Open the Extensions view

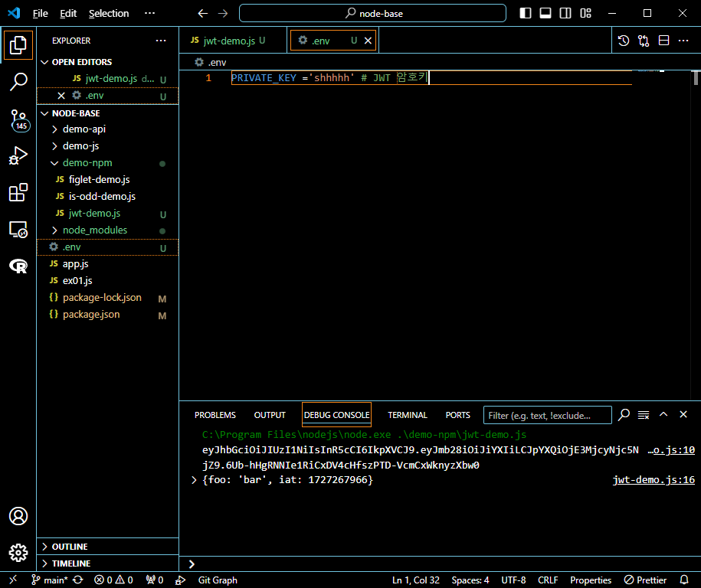pos(18,193)
